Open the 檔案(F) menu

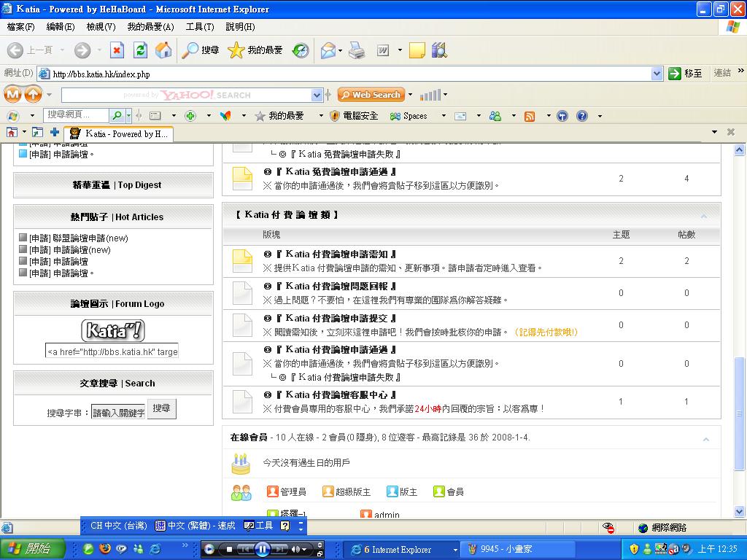20,27
